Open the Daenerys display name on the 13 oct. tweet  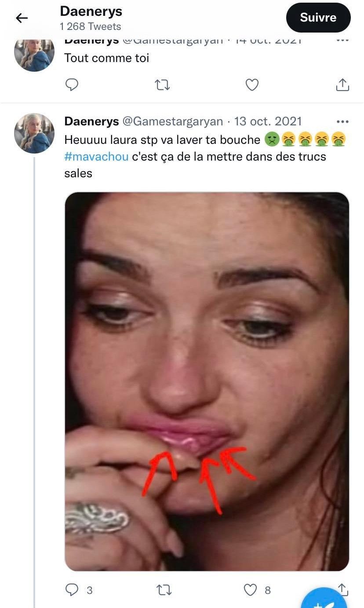tap(91, 121)
